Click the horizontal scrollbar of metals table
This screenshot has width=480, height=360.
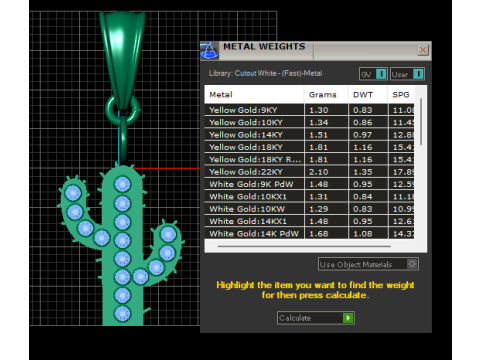click(304, 246)
